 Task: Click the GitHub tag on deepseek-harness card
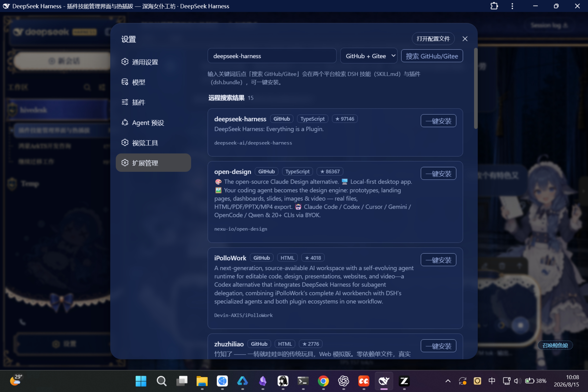click(x=282, y=119)
